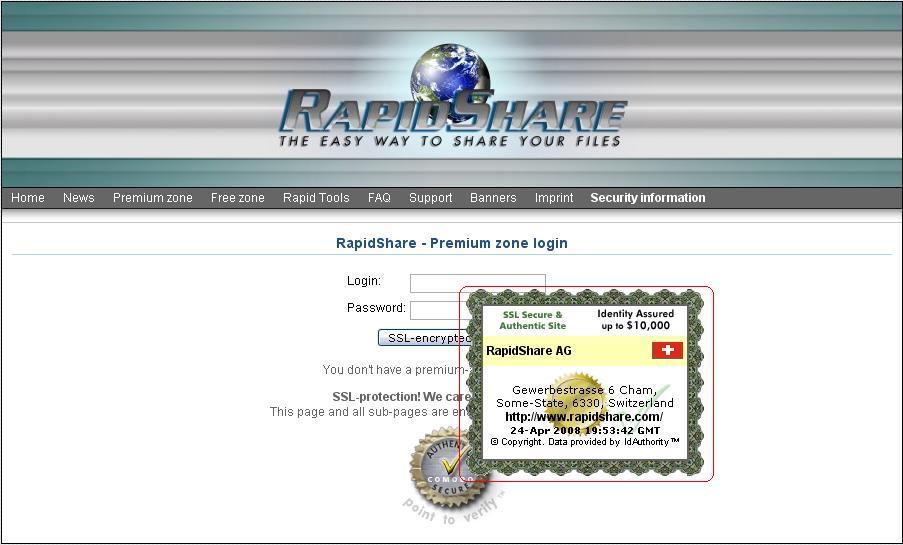Open the Security information page

(647, 198)
